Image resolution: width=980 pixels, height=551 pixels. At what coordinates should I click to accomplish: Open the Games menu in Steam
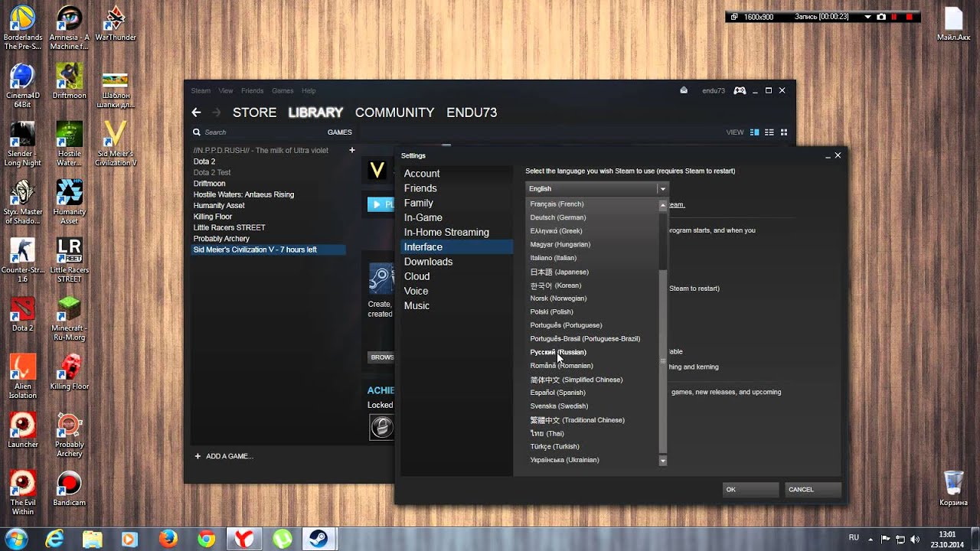pos(283,90)
